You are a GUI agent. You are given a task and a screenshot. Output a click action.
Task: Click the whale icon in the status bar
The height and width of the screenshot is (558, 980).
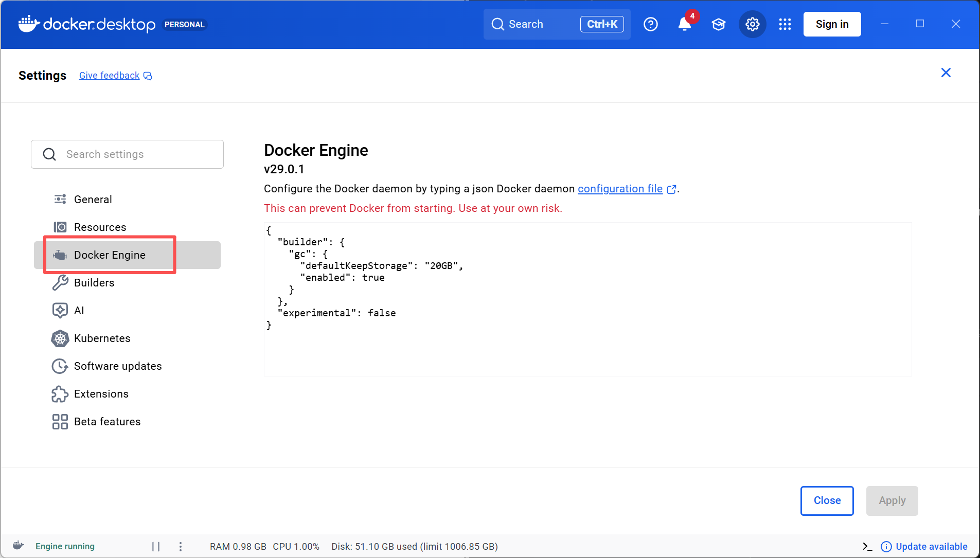point(18,546)
